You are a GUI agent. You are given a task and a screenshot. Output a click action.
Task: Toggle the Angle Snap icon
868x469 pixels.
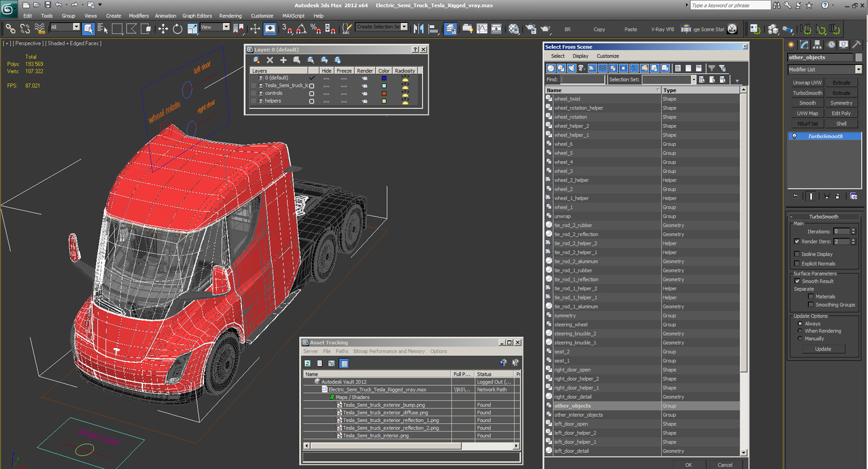pos(301,28)
